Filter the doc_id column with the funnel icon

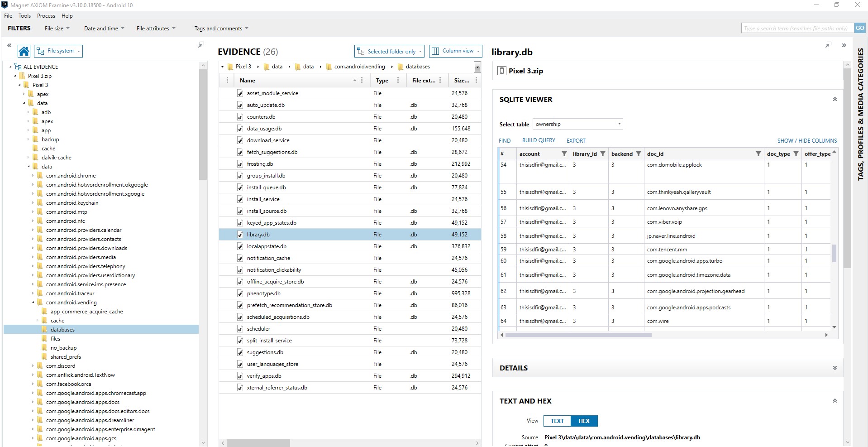click(758, 154)
